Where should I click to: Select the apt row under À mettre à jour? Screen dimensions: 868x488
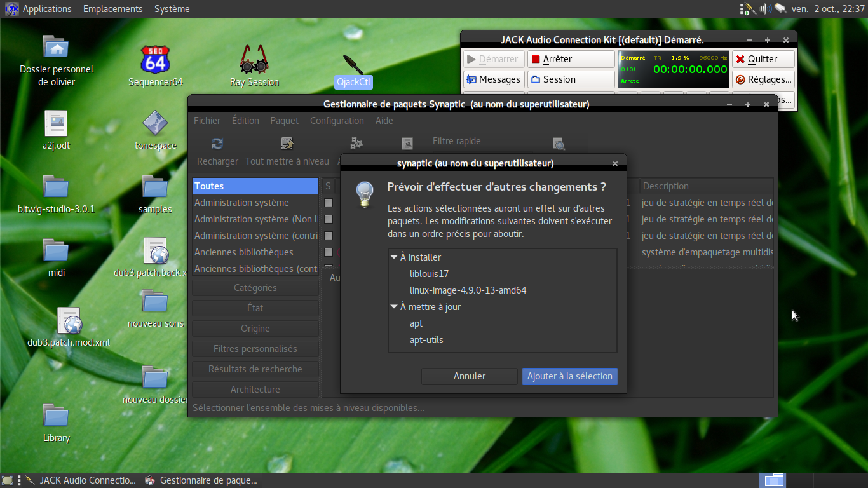502,323
